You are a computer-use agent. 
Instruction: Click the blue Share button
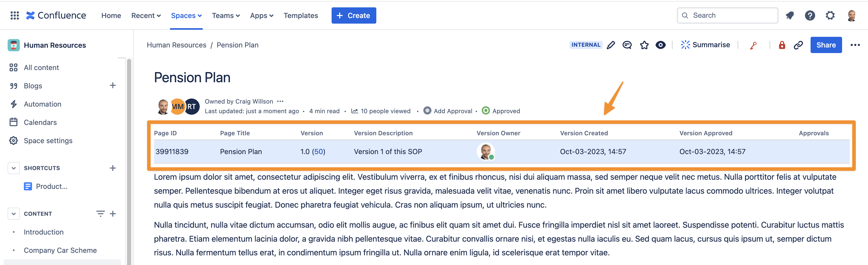pyautogui.click(x=826, y=45)
